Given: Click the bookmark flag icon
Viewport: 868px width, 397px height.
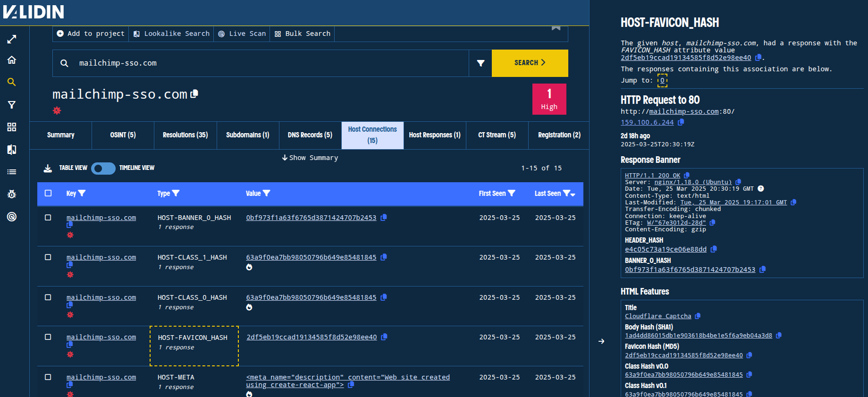Looking at the screenshot, I should (x=556, y=28).
